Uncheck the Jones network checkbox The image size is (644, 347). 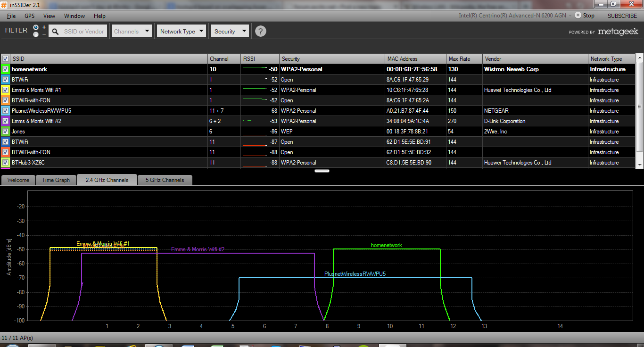(5, 132)
